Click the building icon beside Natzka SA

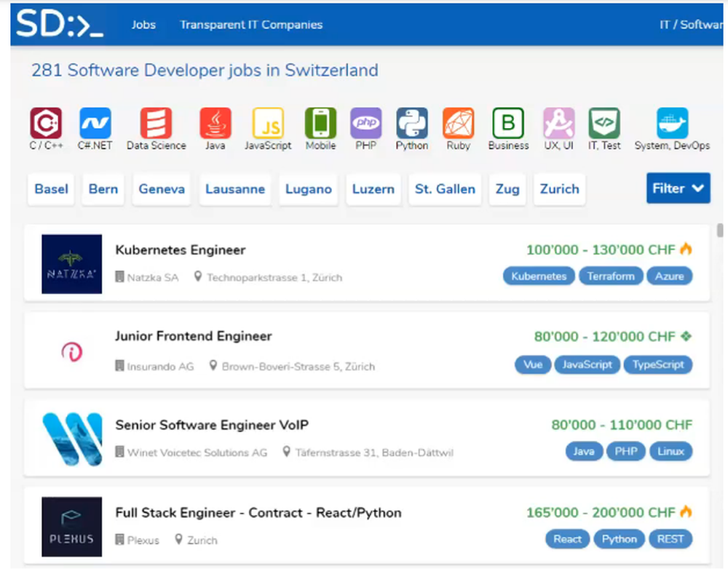pyautogui.click(x=119, y=277)
